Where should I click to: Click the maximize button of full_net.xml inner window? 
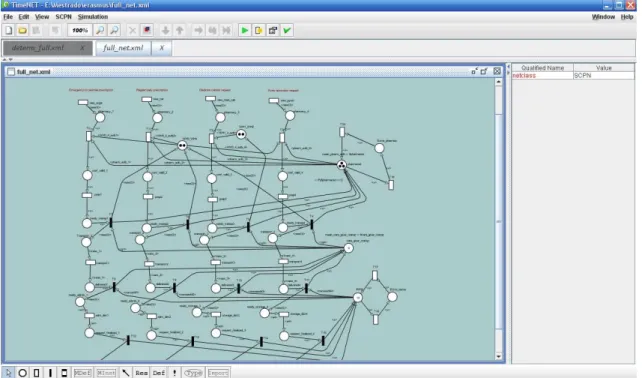pyautogui.click(x=484, y=71)
